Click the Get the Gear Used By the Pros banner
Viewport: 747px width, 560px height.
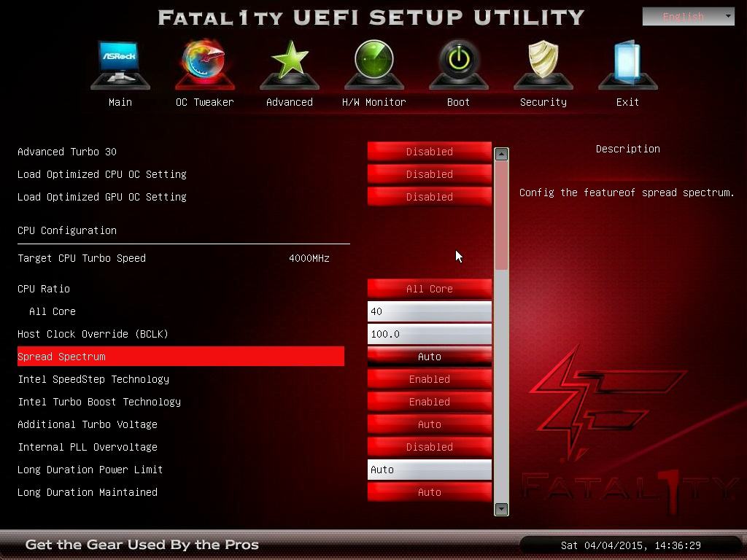point(142,544)
